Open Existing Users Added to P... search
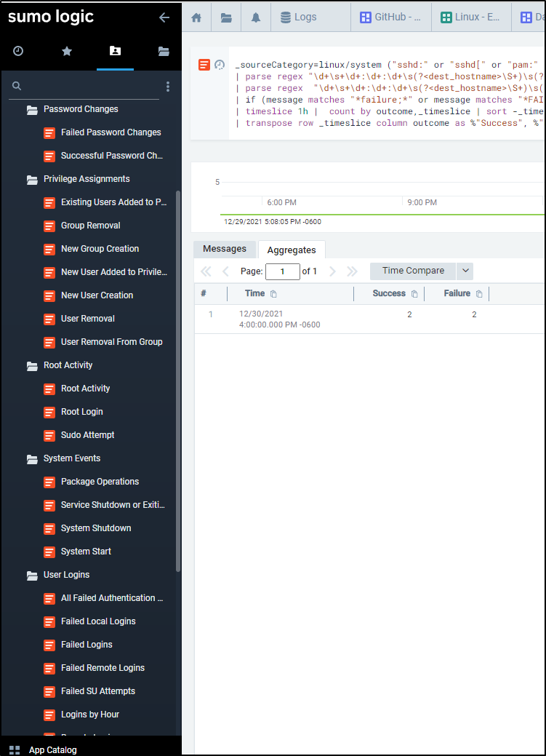546x756 pixels. (113, 202)
